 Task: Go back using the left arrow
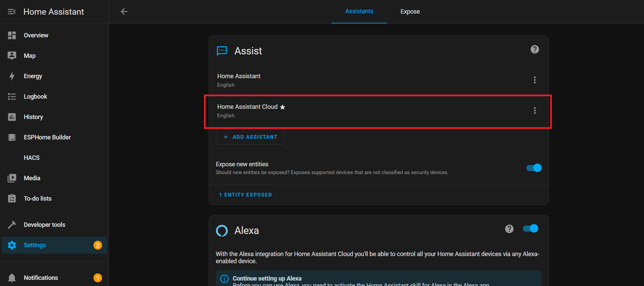[x=124, y=12]
